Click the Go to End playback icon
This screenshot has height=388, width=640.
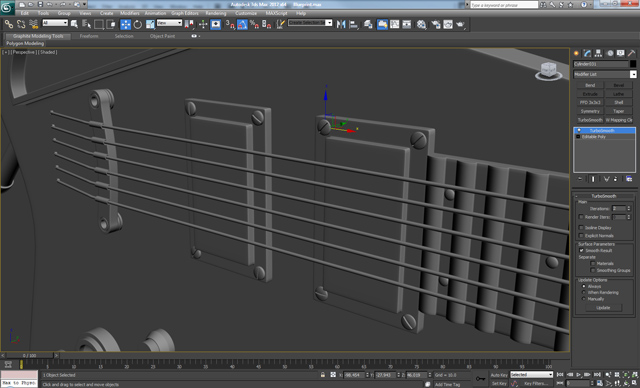point(597,375)
